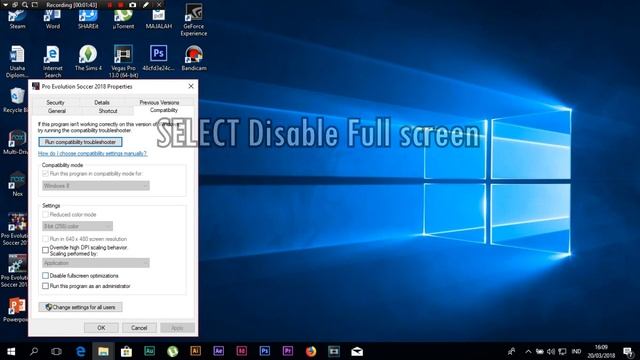640x360 pixels.
Task: Open the volume control in system tray
Action: [x=551, y=351]
